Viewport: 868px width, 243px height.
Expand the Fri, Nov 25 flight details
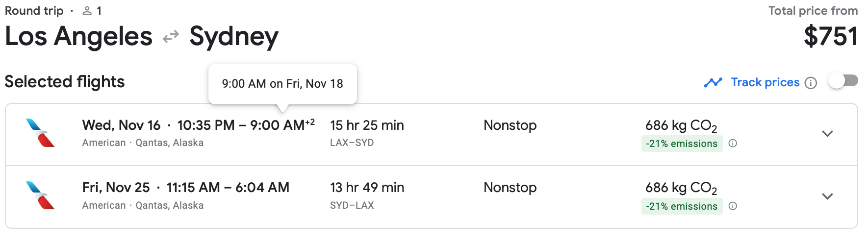tap(827, 196)
